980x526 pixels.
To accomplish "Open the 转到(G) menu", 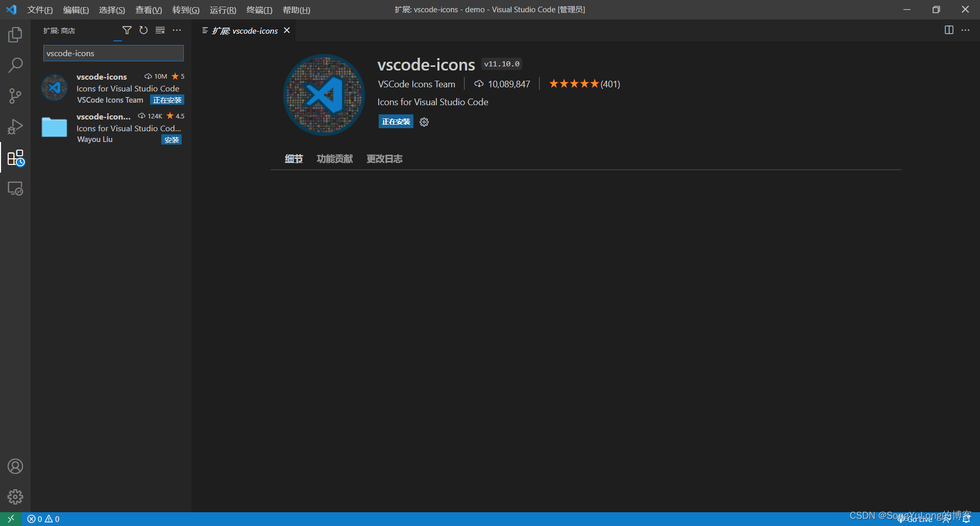I will pos(186,10).
